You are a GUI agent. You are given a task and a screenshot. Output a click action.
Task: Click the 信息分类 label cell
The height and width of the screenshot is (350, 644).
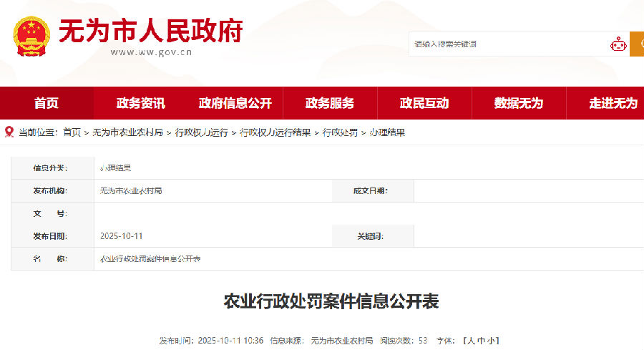point(52,167)
